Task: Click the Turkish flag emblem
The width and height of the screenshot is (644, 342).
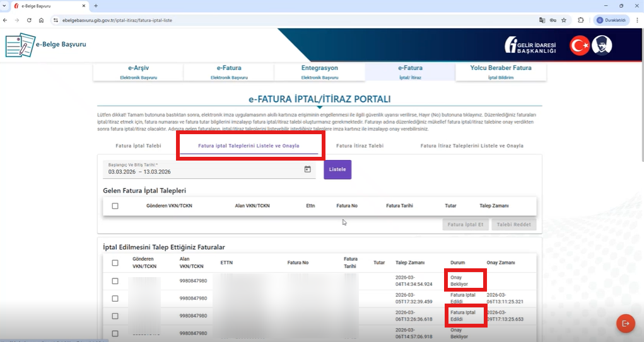Action: point(580,45)
